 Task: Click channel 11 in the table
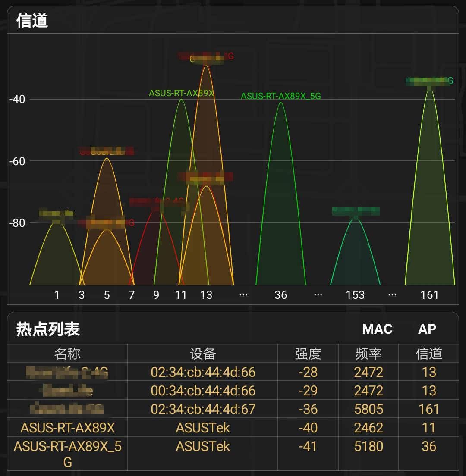pos(428,428)
